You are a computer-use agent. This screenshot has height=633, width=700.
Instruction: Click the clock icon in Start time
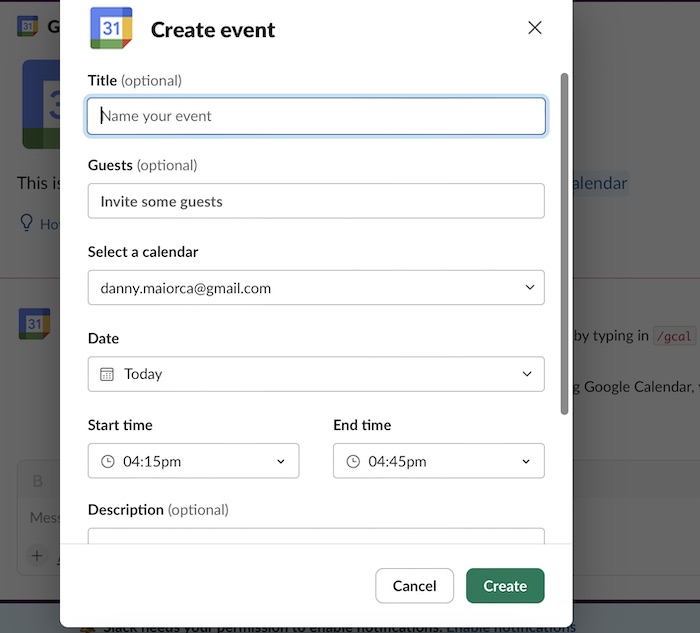(108, 461)
